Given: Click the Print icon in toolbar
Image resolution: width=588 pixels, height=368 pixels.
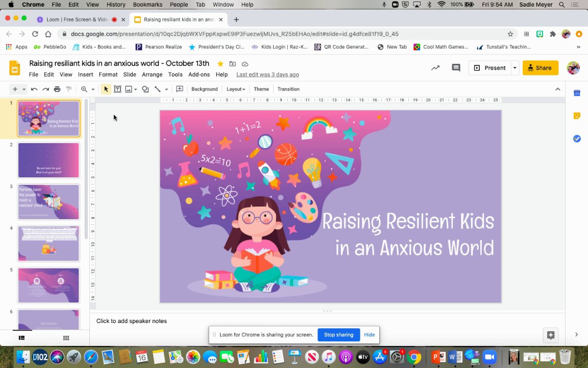Looking at the screenshot, I should 57,89.
